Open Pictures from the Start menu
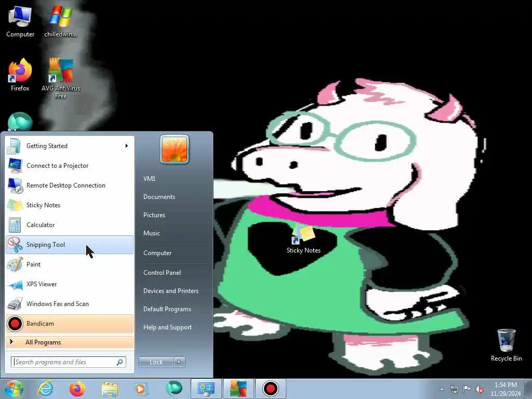This screenshot has width=532, height=399. (x=154, y=215)
